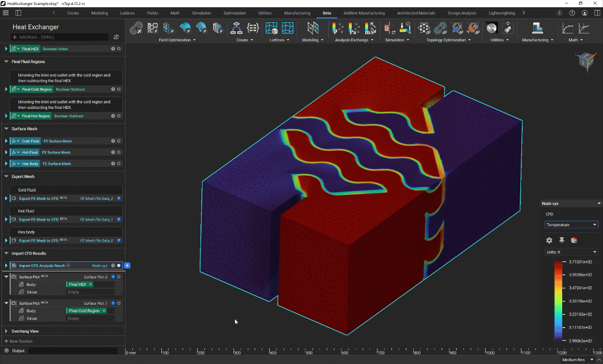Viewport: 603px width, 364px height.
Task: Click the Add Block search field
Action: coord(60,37)
